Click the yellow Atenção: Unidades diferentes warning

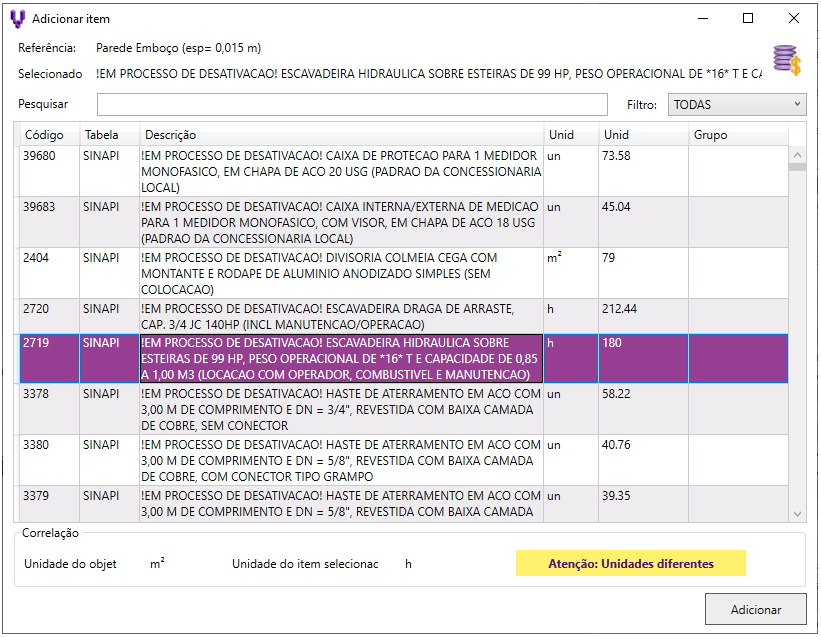pos(630,564)
